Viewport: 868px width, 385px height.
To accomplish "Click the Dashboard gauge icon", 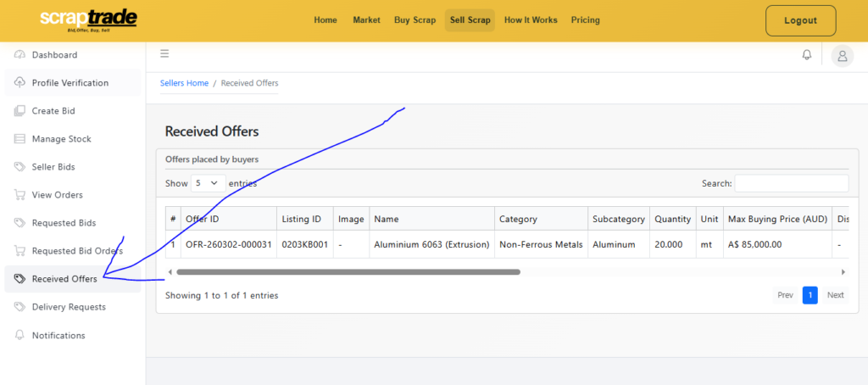I will click(20, 55).
